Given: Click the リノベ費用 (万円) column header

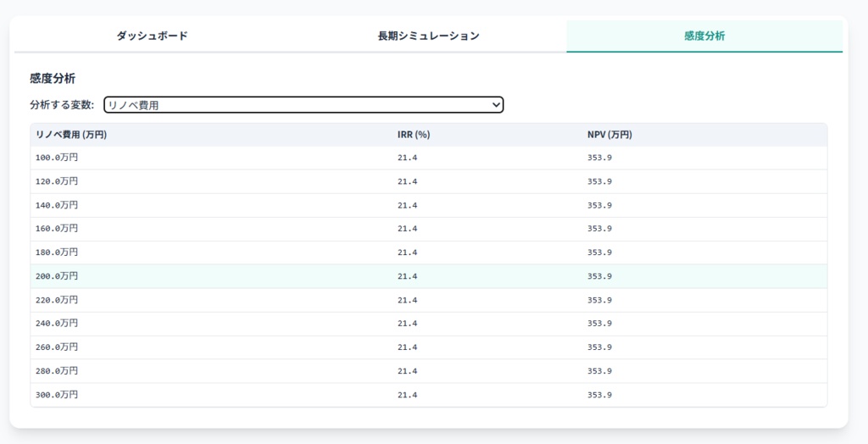Looking at the screenshot, I should 71,135.
